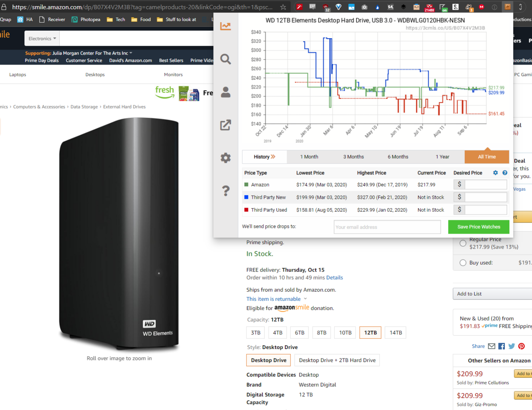Choose the 3TB capacity option

[x=256, y=333]
